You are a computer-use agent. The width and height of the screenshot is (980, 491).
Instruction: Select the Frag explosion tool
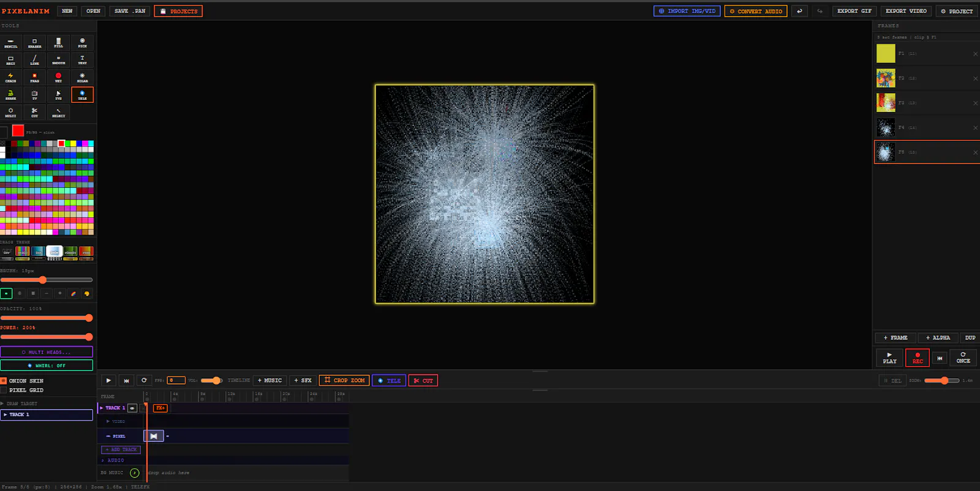[35, 78]
